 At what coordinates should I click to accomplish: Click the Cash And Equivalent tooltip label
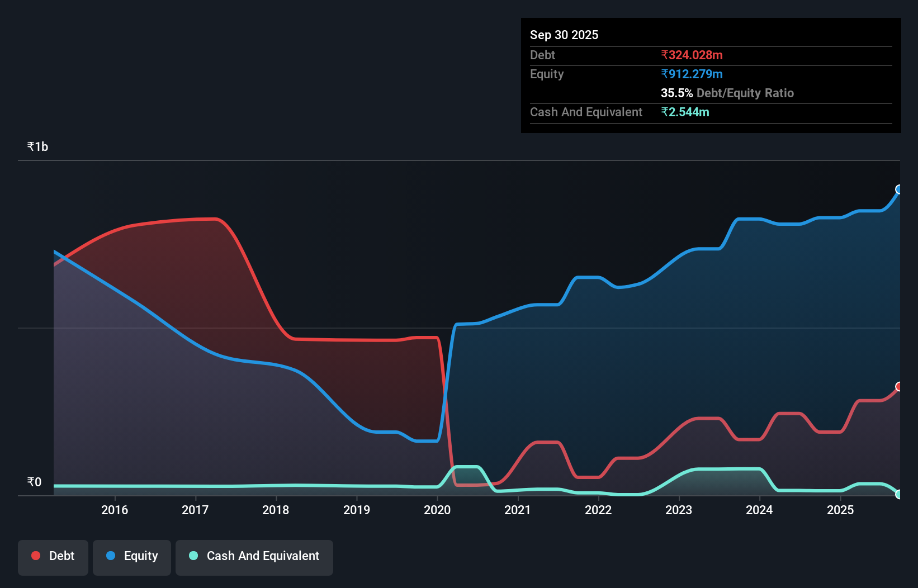click(586, 112)
